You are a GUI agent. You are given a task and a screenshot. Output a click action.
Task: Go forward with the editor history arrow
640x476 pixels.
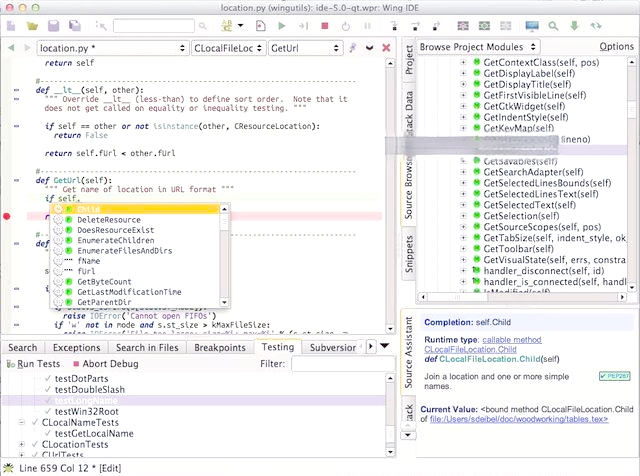pyautogui.click(x=27, y=48)
